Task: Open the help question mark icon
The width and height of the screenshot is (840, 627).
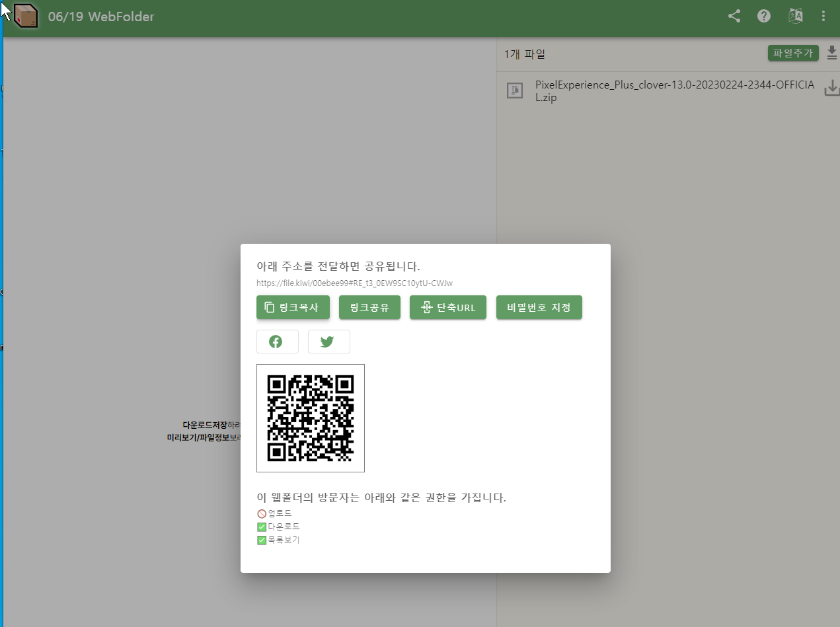Action: pyautogui.click(x=764, y=17)
